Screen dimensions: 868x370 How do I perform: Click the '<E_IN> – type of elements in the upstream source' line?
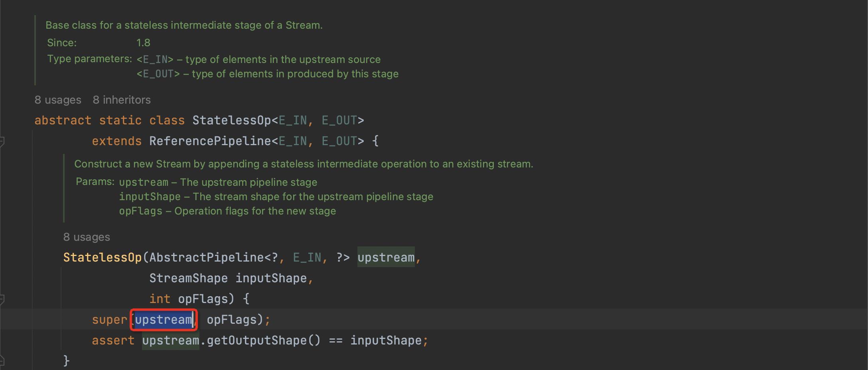[258, 59]
